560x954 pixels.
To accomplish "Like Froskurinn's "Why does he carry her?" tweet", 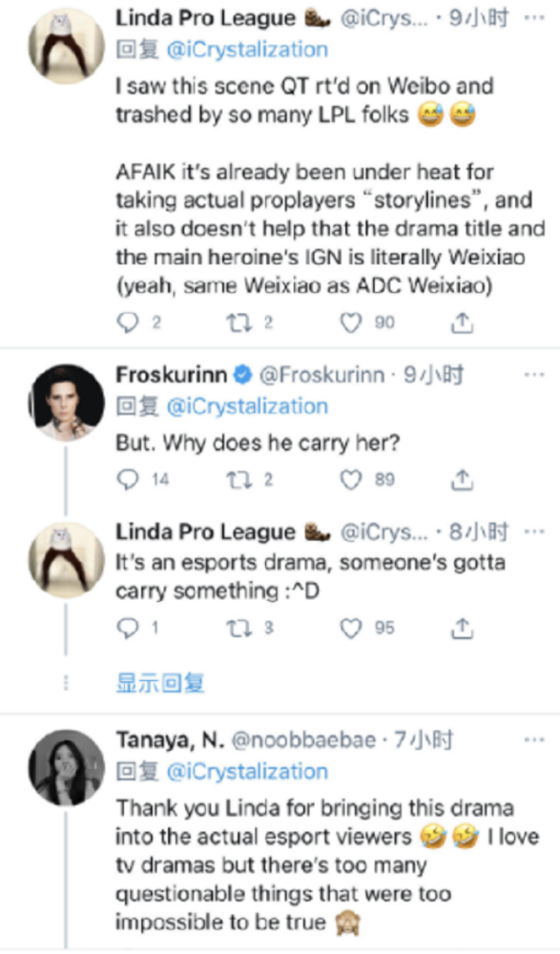I will point(351,480).
